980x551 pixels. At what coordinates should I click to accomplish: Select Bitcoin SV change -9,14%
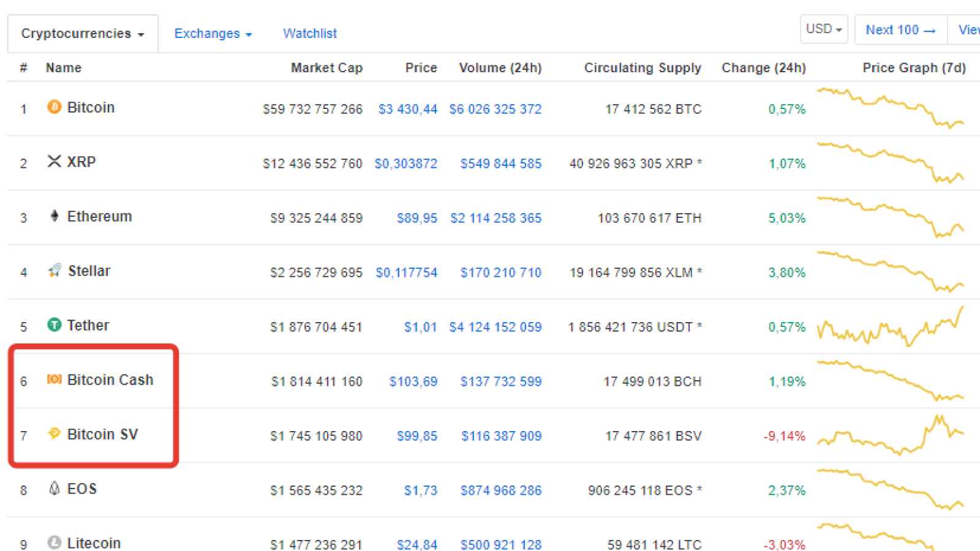pyautogui.click(x=785, y=437)
